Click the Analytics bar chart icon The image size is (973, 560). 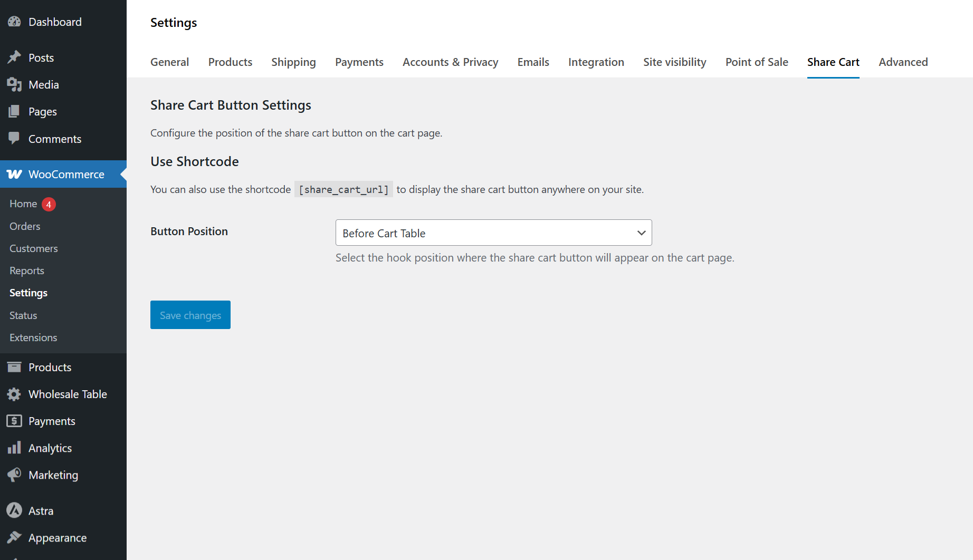(14, 448)
